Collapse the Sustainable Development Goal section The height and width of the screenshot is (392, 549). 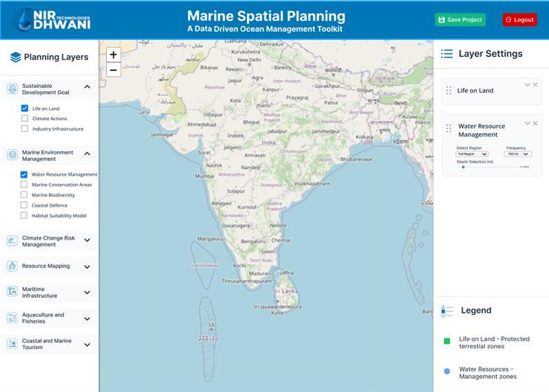87,87
